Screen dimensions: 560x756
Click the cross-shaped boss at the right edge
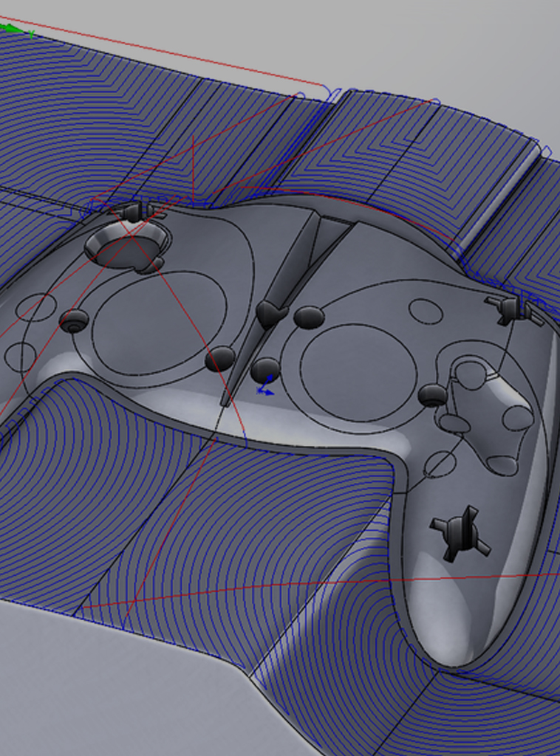511,309
